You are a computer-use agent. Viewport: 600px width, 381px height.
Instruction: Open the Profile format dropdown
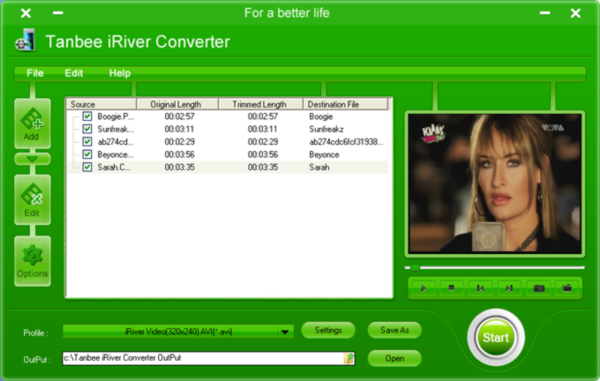tap(285, 332)
